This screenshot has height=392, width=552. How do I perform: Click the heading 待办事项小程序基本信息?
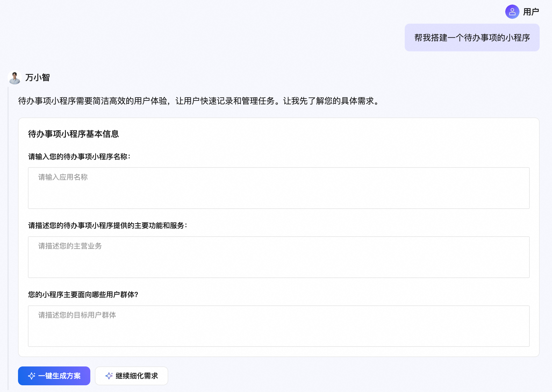point(73,134)
